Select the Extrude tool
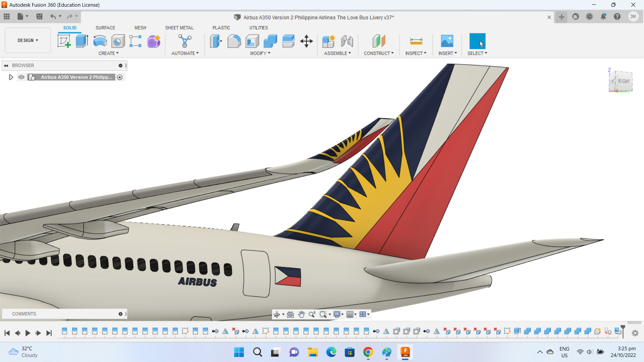This screenshot has height=362, width=644. [82, 41]
